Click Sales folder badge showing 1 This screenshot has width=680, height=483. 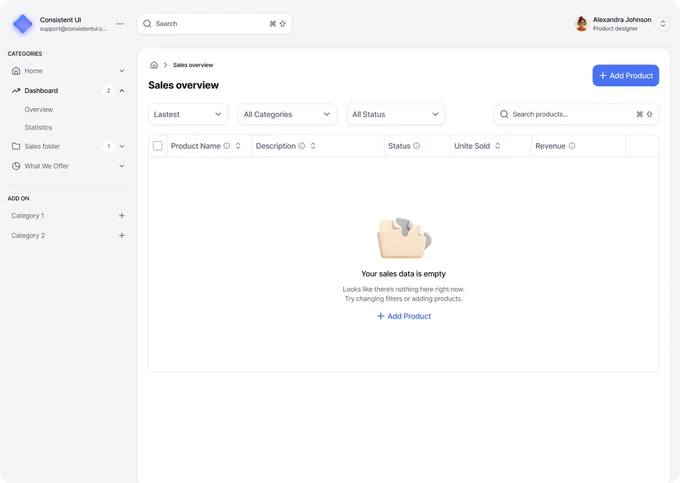tap(108, 146)
